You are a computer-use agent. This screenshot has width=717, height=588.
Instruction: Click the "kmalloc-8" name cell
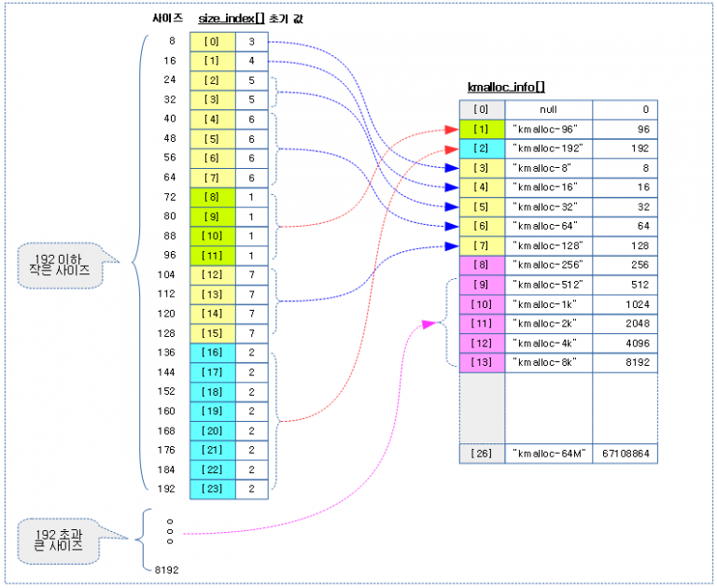549,168
